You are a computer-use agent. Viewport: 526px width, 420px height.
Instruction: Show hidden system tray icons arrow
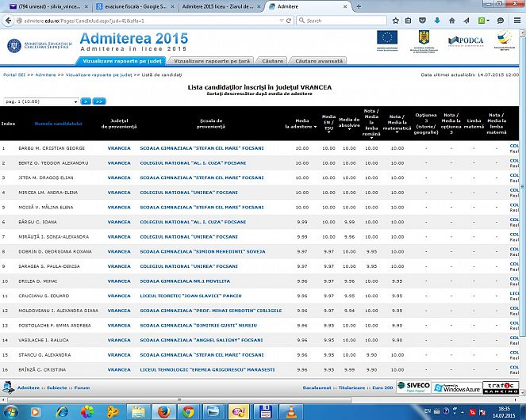463,411
